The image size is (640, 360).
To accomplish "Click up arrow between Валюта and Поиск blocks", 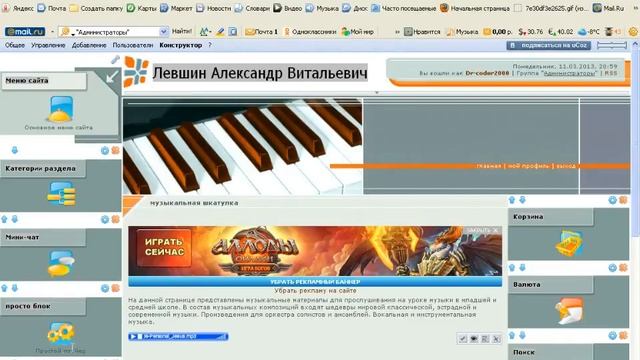I will pos(512,336).
